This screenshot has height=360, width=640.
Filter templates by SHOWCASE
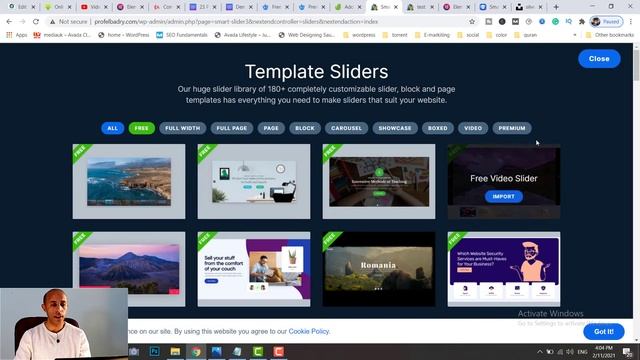coord(395,128)
